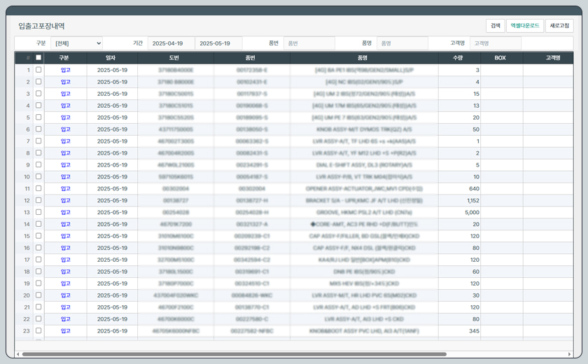This screenshot has height=364, width=588.
Task: Check the checkbox for row 9
Action: 38,164
